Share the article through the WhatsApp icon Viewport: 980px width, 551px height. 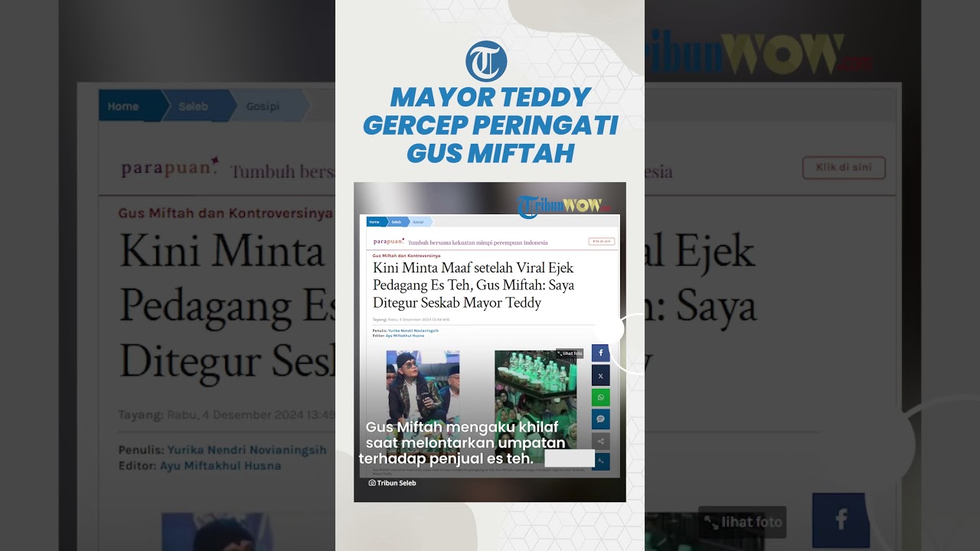click(600, 397)
